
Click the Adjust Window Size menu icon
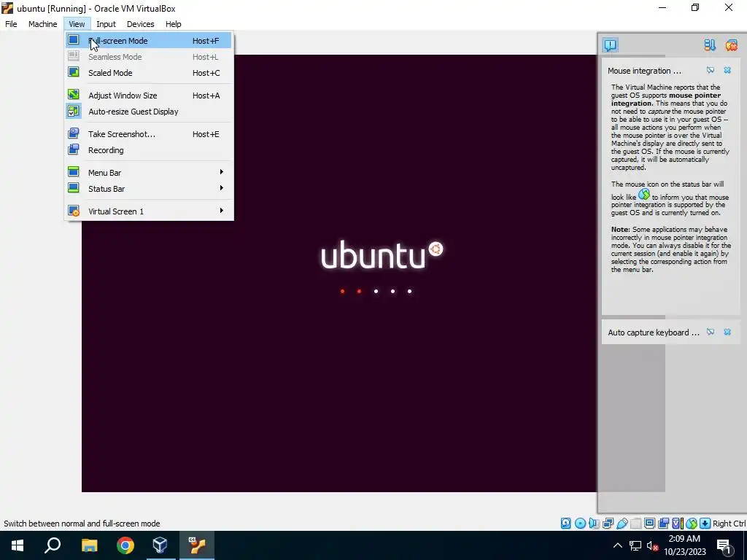[x=74, y=95]
